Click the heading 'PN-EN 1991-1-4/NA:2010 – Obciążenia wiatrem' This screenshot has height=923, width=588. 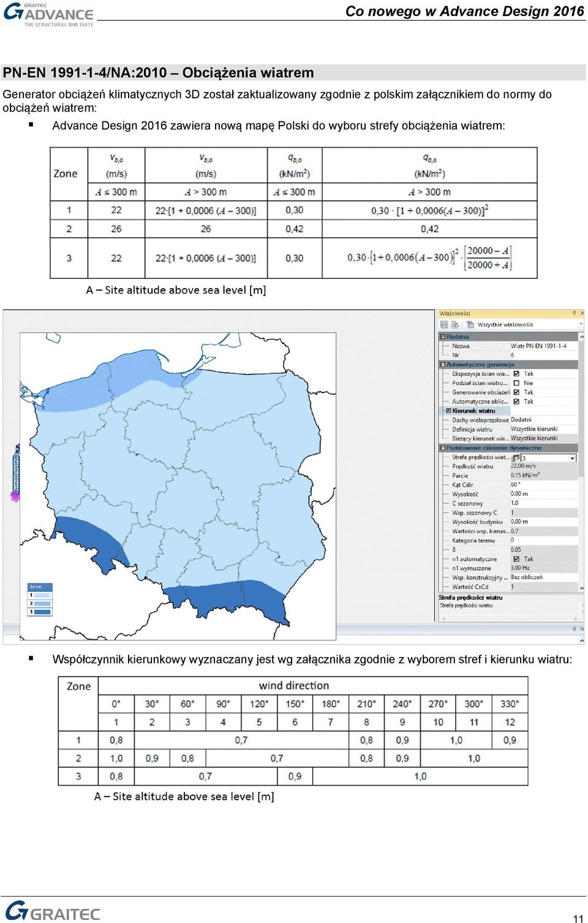pos(158,73)
